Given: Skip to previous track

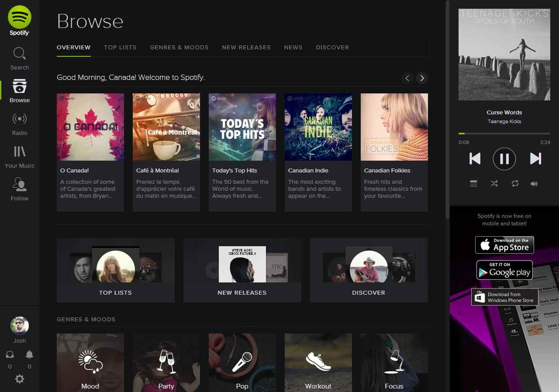Looking at the screenshot, I should point(475,158).
